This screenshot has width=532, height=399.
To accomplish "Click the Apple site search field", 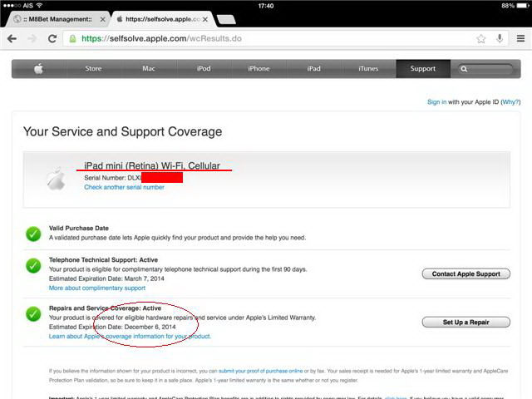I will point(485,69).
